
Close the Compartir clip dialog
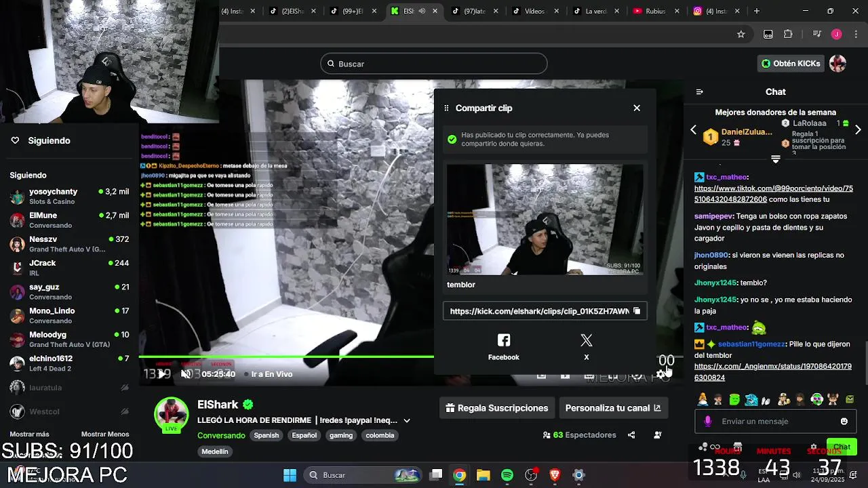(x=637, y=108)
